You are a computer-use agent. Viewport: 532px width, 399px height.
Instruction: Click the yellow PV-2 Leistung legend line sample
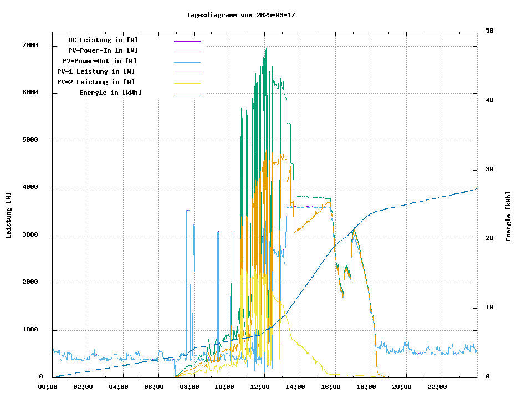point(187,83)
